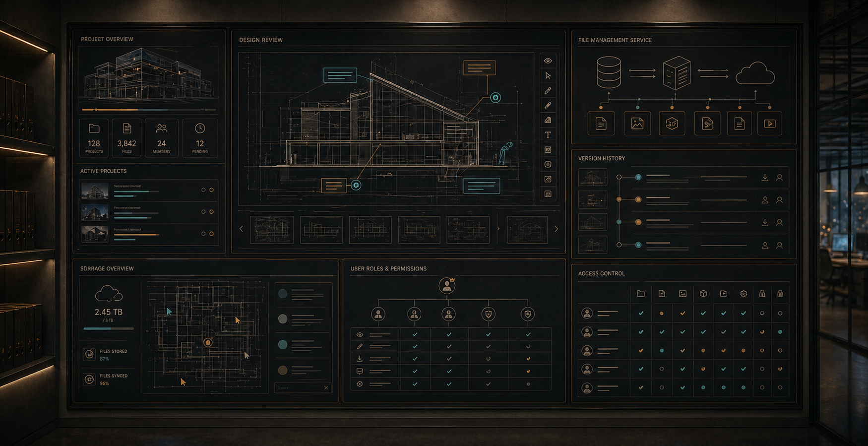
Task: Toggle fifth user's folder column checkmark
Action: pos(641,387)
